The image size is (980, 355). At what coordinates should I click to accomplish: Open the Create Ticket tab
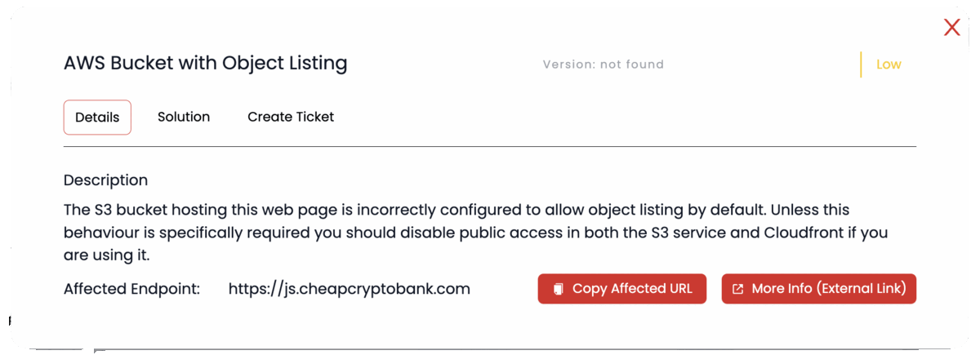click(x=291, y=117)
